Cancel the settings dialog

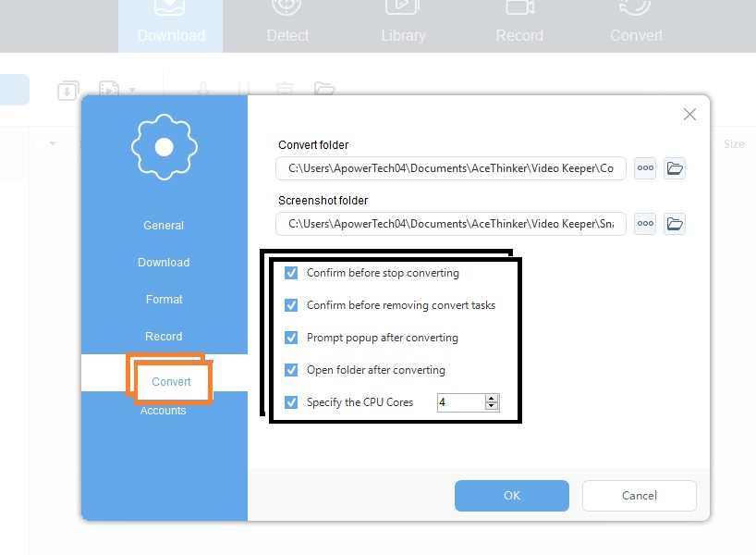[639, 496]
